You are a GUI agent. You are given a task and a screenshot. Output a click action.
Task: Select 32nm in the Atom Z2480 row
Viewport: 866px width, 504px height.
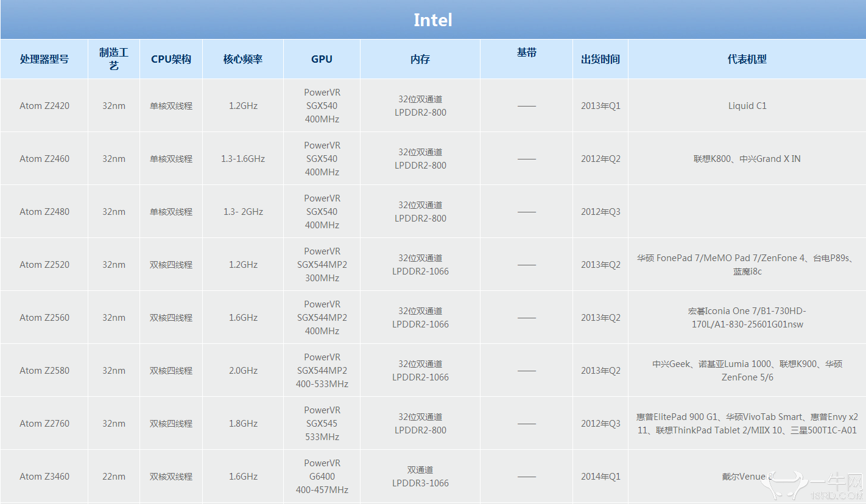tap(114, 212)
